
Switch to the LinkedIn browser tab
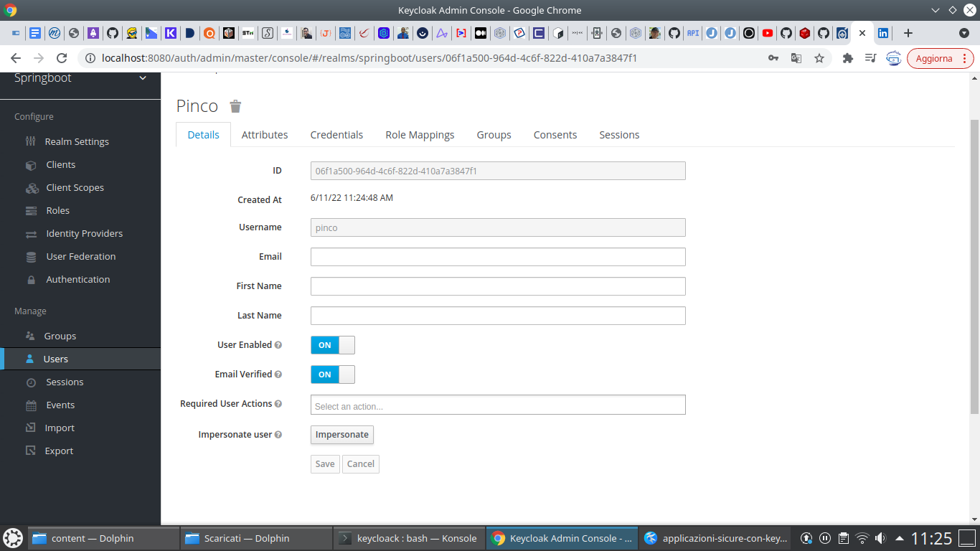click(883, 33)
